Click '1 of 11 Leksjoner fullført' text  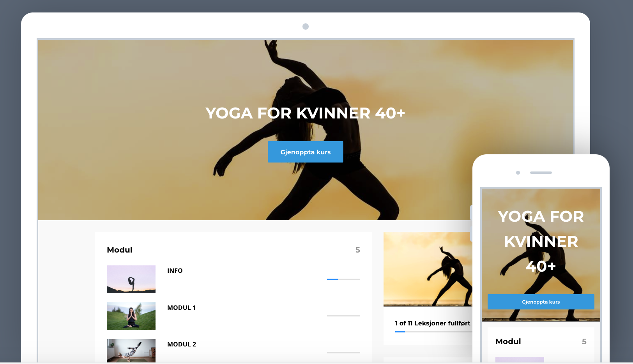433,323
